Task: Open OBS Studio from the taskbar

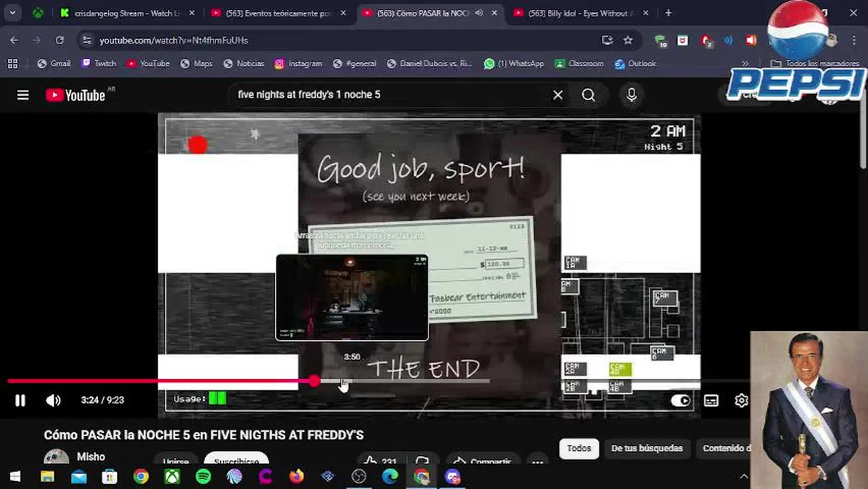Action: click(x=359, y=477)
